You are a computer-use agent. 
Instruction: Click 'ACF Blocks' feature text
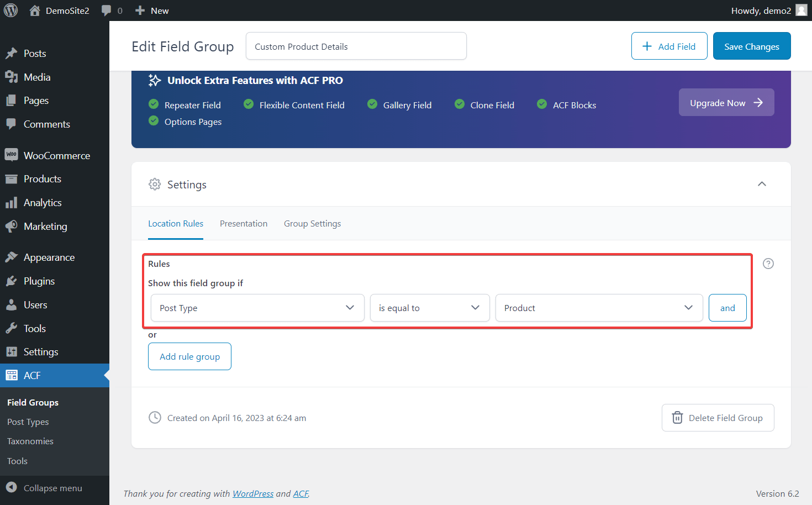[574, 105]
